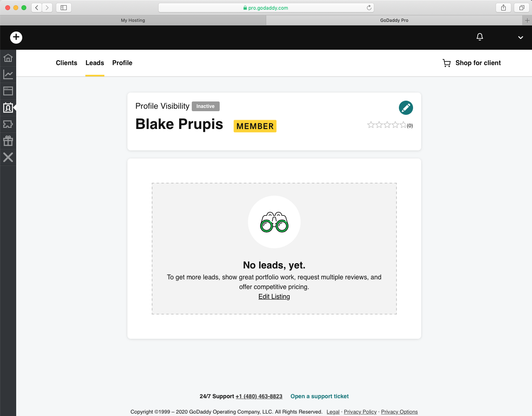Screen dimensions: 532x416
Task: Click the home icon in left sidebar
Action: [8, 58]
